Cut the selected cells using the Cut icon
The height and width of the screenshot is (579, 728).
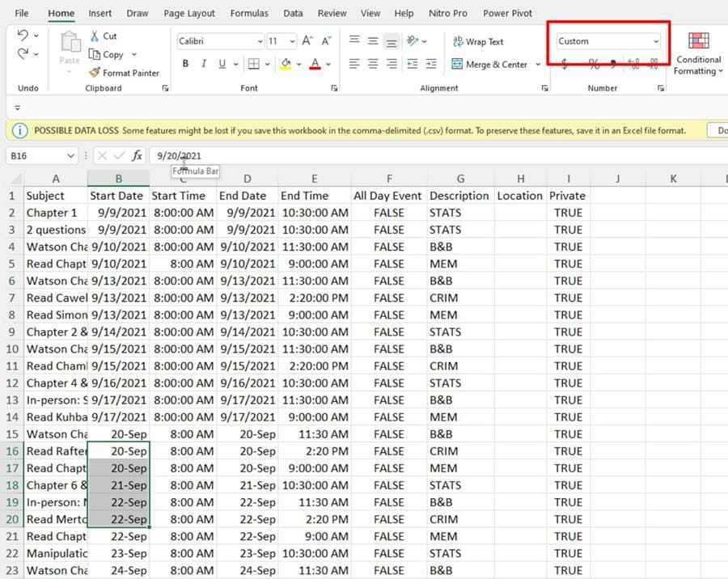pyautogui.click(x=103, y=36)
